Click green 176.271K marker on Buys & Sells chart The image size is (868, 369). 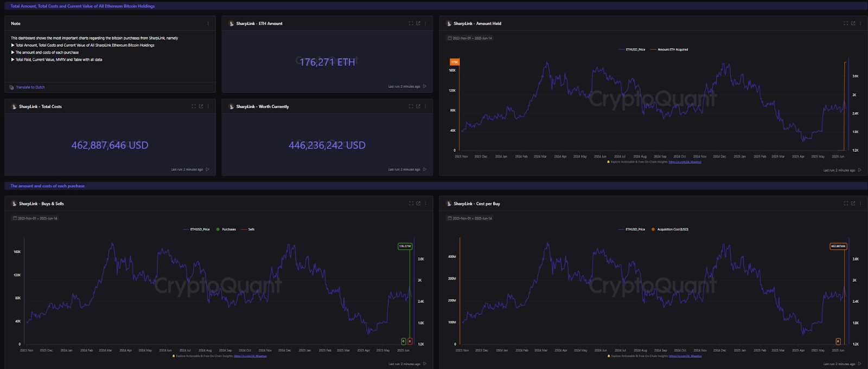pos(405,246)
